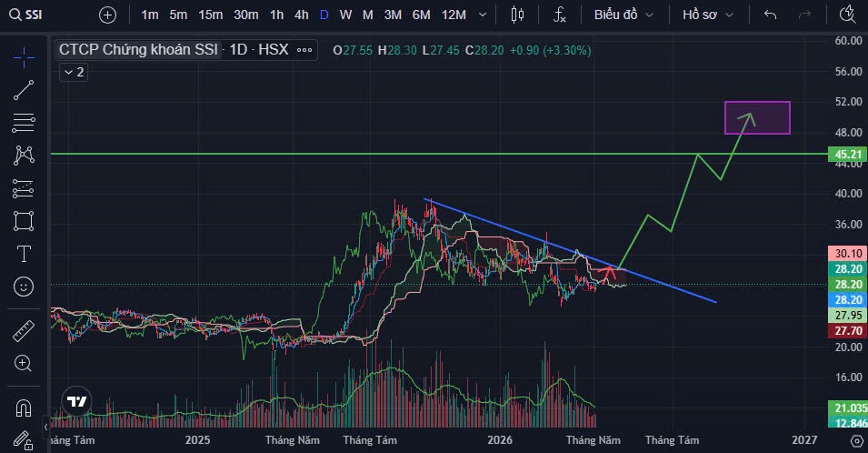Open chart settings gear at bottom right

pos(856,441)
